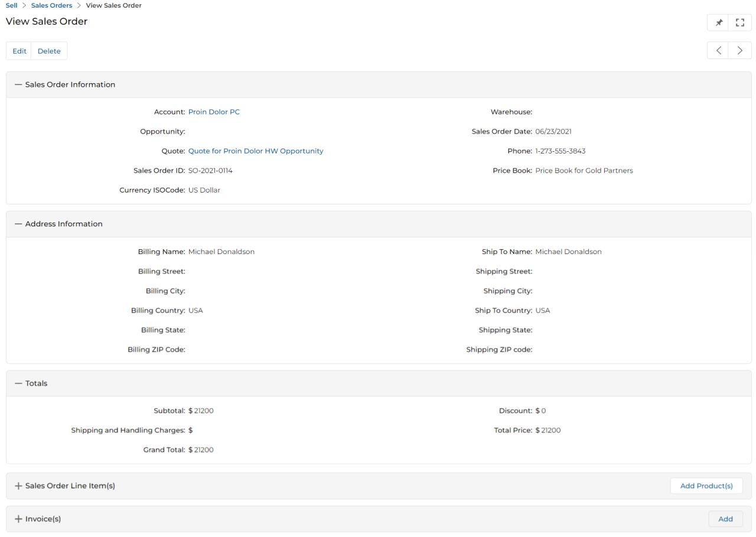Select Discount $ 0 value
756x537 pixels.
pos(540,411)
